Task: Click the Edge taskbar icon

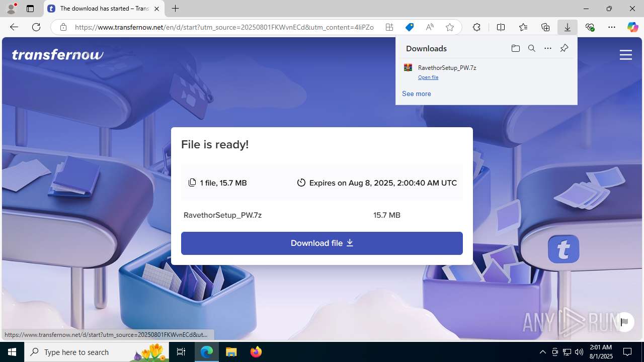Action: pyautogui.click(x=207, y=352)
